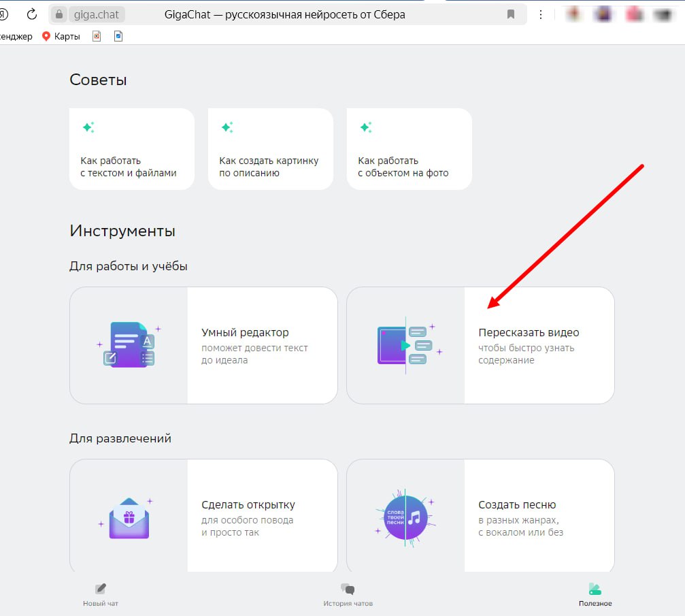Image resolution: width=685 pixels, height=616 pixels.
Task: Click the padlock site security icon
Action: click(59, 14)
